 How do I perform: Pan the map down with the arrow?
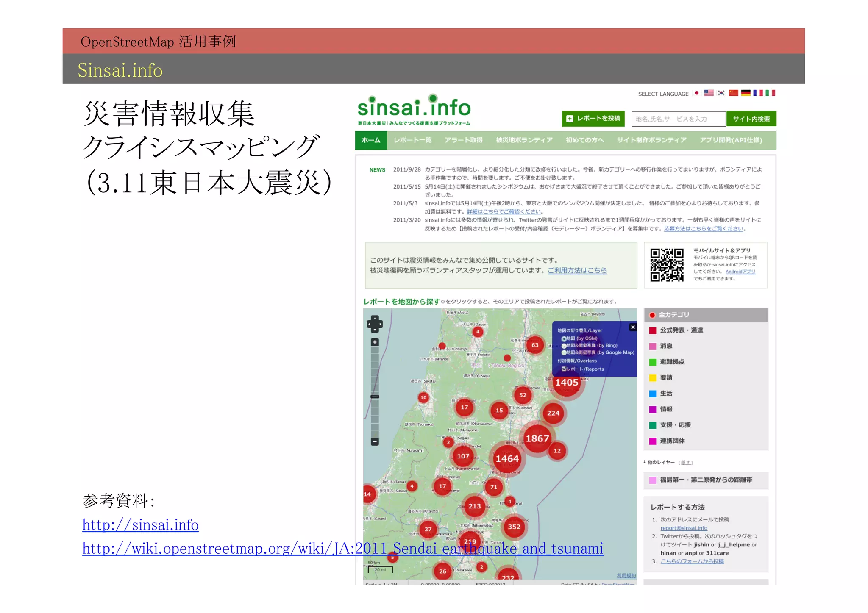[375, 330]
